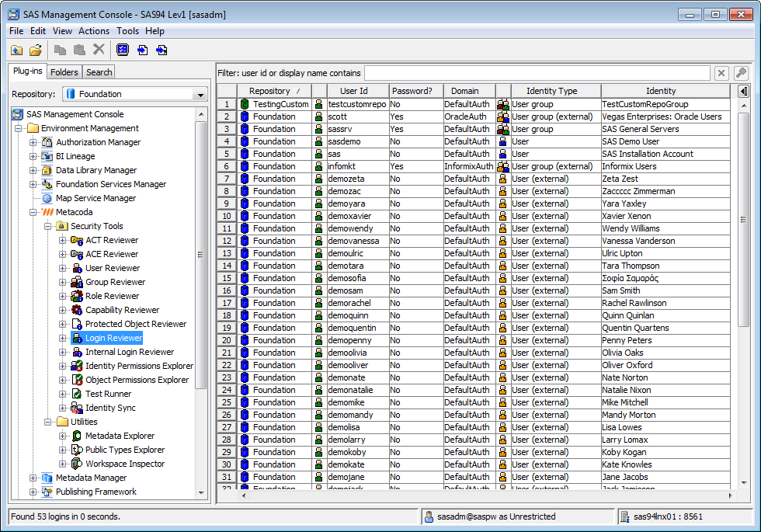Image resolution: width=761 pixels, height=532 pixels.
Task: Collapse the Utilities folder
Action: pyautogui.click(x=47, y=422)
